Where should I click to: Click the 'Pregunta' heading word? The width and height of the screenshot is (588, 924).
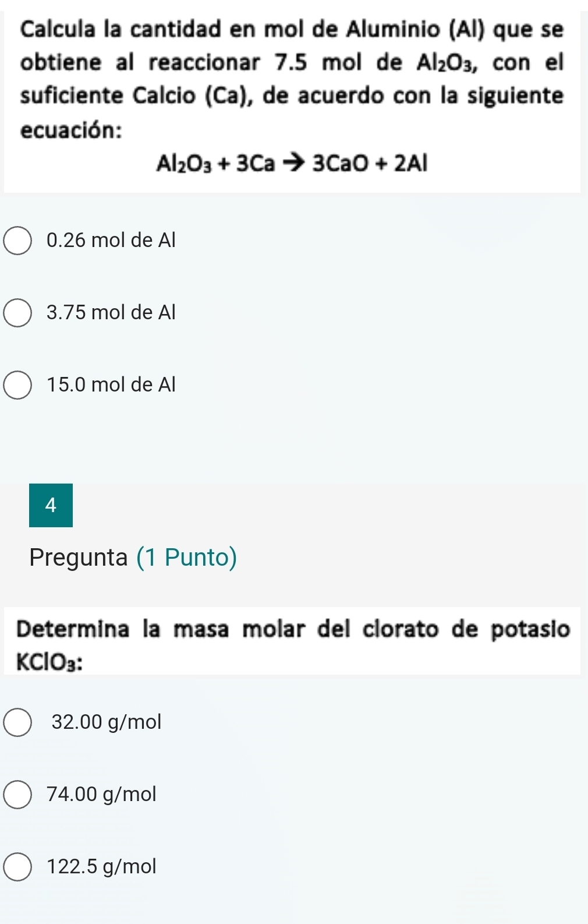(79, 558)
